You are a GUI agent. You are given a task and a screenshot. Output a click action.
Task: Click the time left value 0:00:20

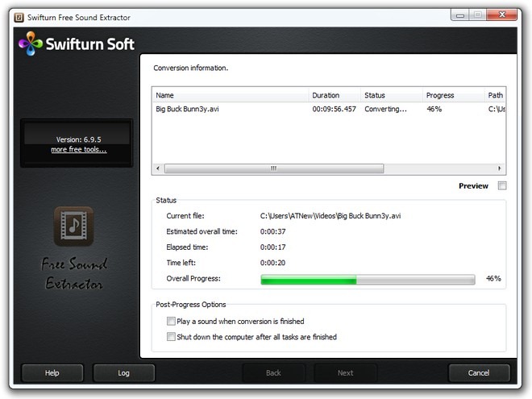[x=272, y=263]
